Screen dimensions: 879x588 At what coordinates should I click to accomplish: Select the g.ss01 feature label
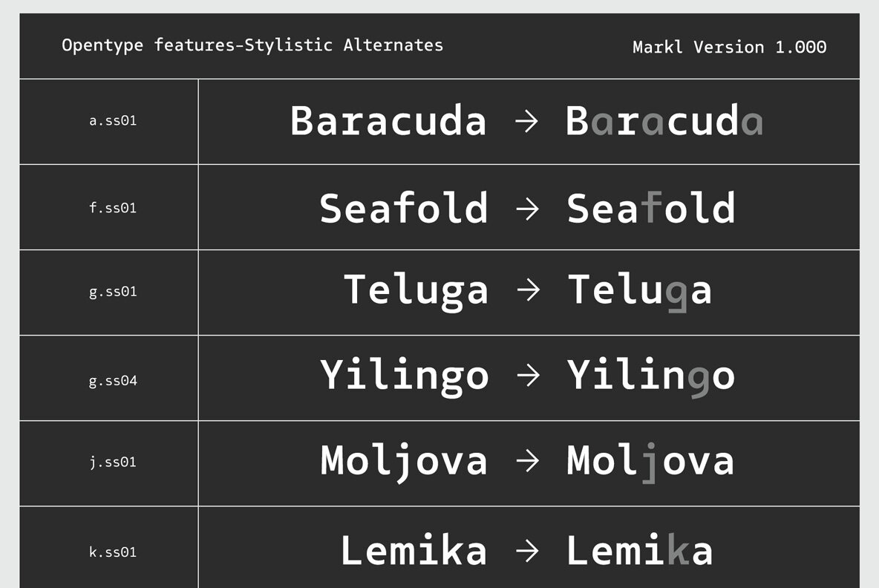[113, 292]
